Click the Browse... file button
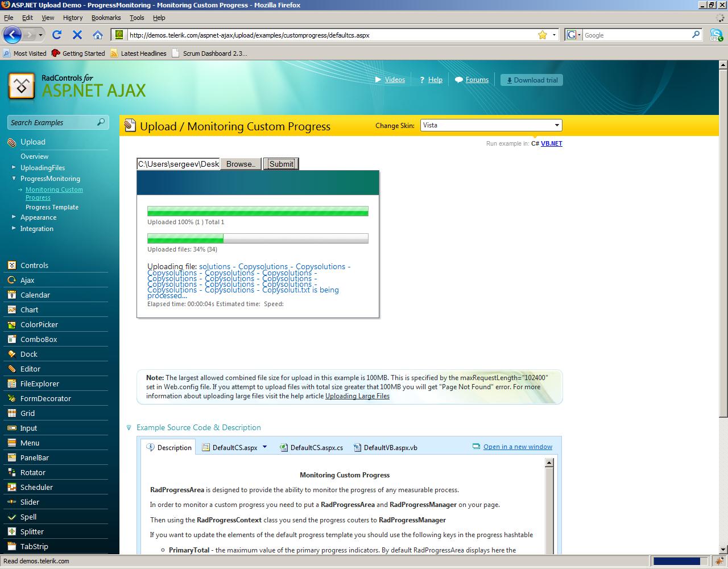 point(241,164)
